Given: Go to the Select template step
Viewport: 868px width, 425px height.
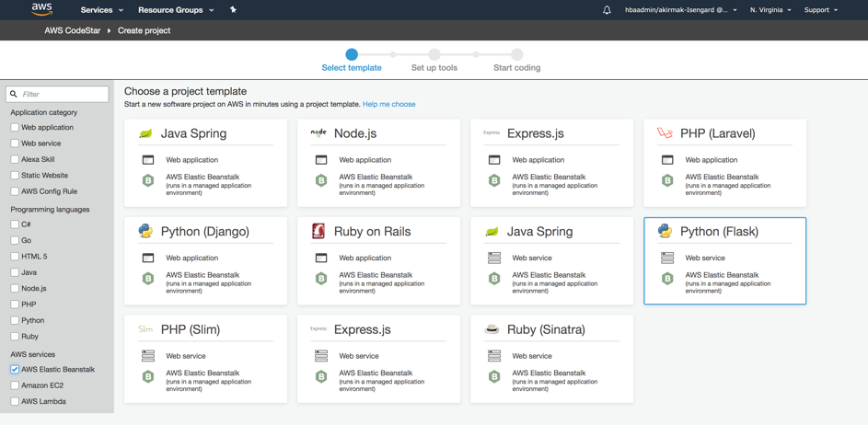Looking at the screenshot, I should click(x=352, y=61).
